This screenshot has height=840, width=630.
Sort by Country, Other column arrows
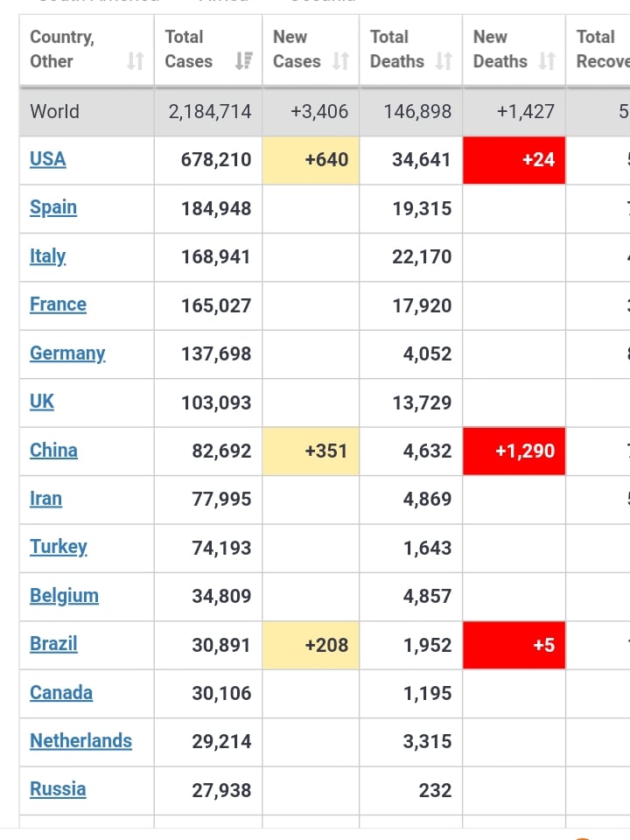(135, 61)
